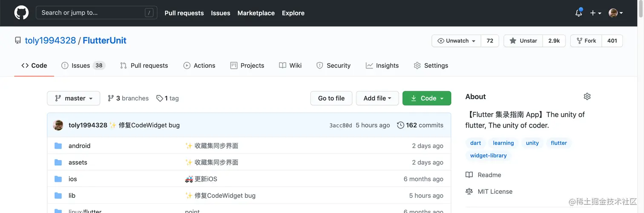This screenshot has height=213, width=644.
Task: Open the GitHub home logo
Action: tap(21, 13)
